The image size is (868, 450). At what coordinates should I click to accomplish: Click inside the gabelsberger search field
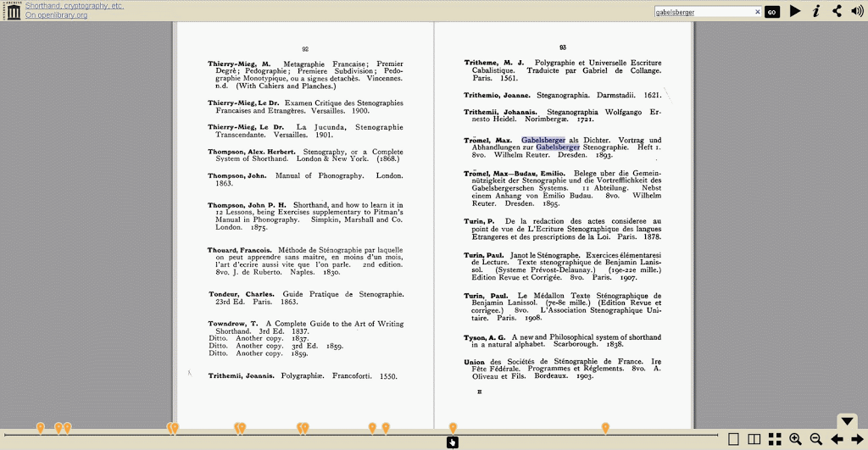(x=703, y=12)
